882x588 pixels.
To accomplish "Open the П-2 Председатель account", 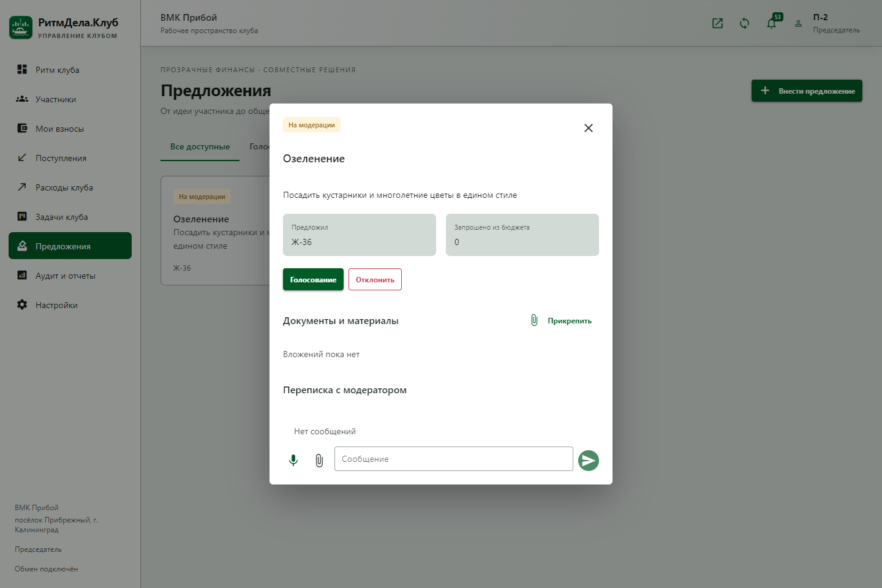I will (836, 23).
